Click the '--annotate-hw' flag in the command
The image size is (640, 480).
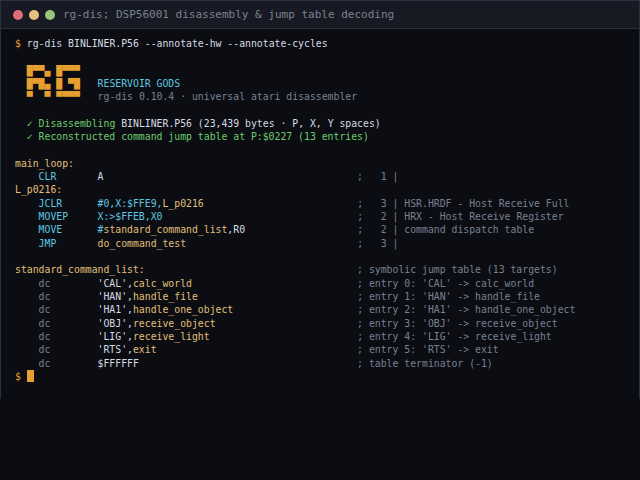pos(183,43)
